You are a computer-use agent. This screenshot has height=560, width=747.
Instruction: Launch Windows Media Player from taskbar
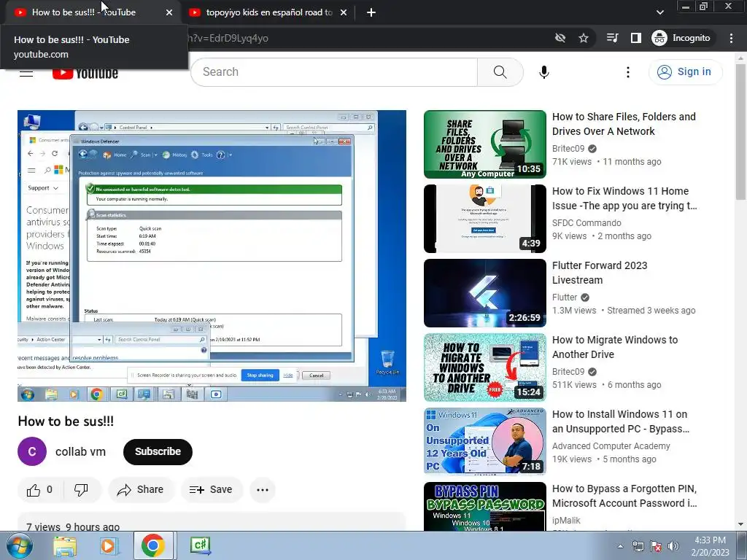point(109,545)
